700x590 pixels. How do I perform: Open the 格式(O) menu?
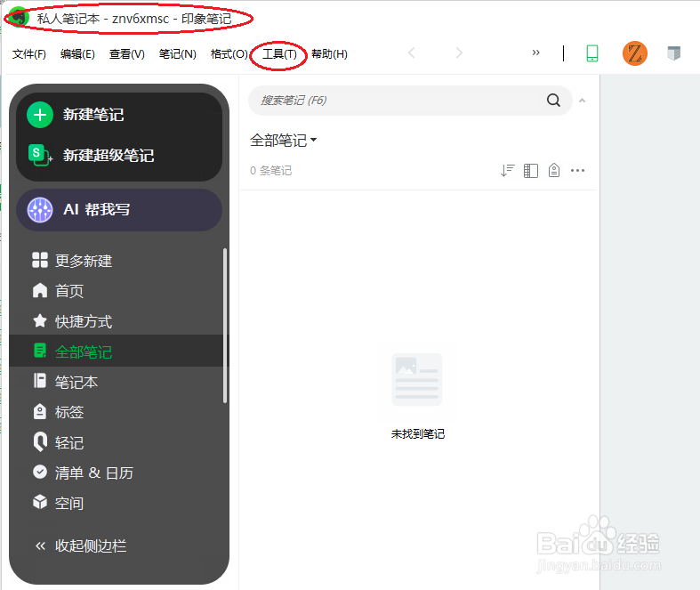click(229, 54)
